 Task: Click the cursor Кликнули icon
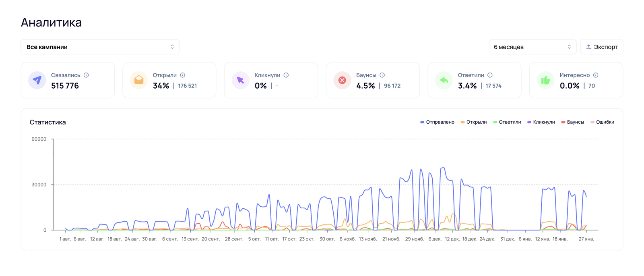[x=241, y=80]
